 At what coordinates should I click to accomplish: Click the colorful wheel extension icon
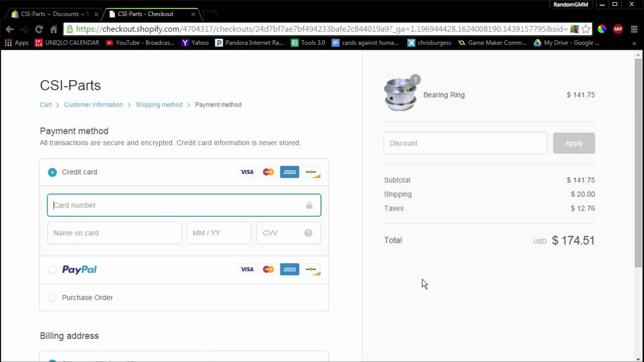(x=602, y=29)
